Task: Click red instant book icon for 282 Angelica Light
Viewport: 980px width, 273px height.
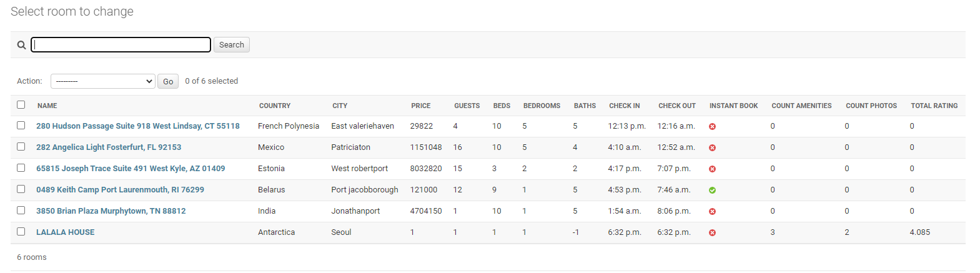Action: point(712,147)
